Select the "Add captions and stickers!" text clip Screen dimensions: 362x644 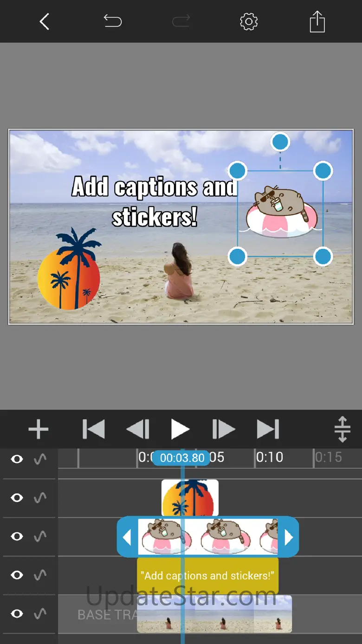pos(207,576)
